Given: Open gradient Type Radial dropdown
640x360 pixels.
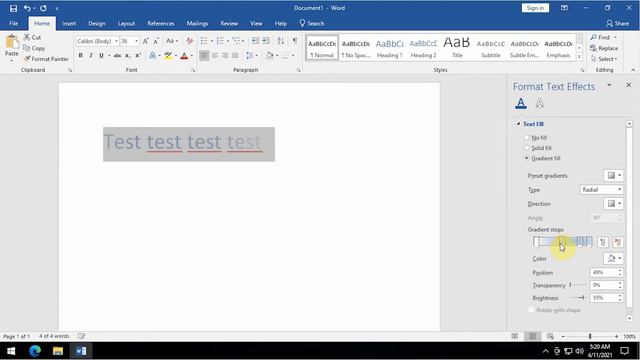Looking at the screenshot, I should [602, 190].
